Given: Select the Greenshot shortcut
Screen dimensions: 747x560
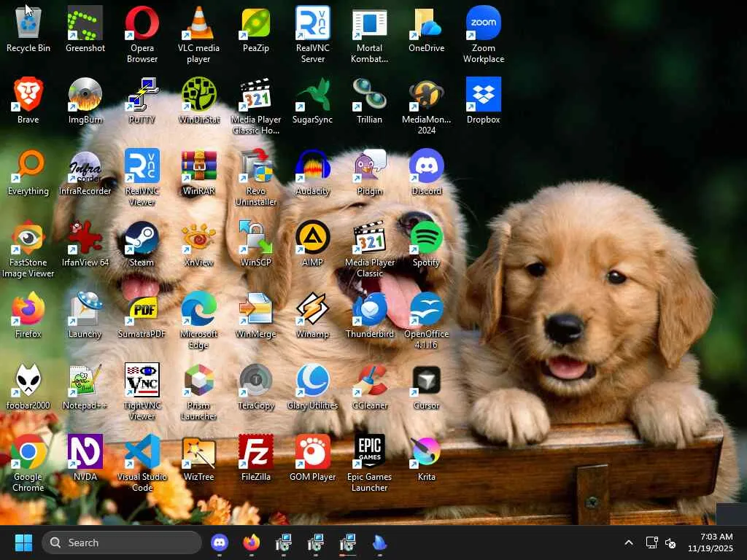Looking at the screenshot, I should point(85,29).
